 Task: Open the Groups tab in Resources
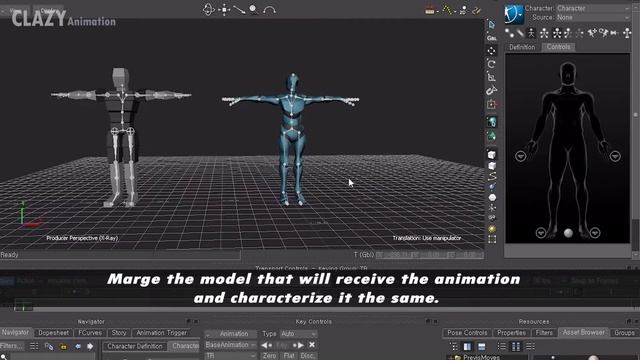[624, 333]
